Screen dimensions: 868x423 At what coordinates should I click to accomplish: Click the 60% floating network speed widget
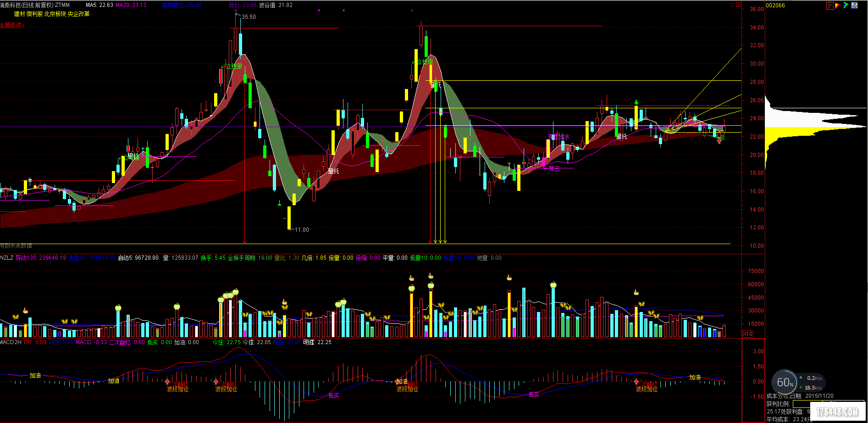click(x=798, y=382)
